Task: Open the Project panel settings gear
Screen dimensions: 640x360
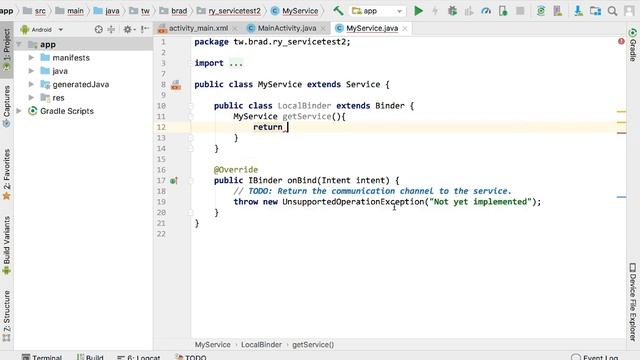Action: click(x=129, y=29)
